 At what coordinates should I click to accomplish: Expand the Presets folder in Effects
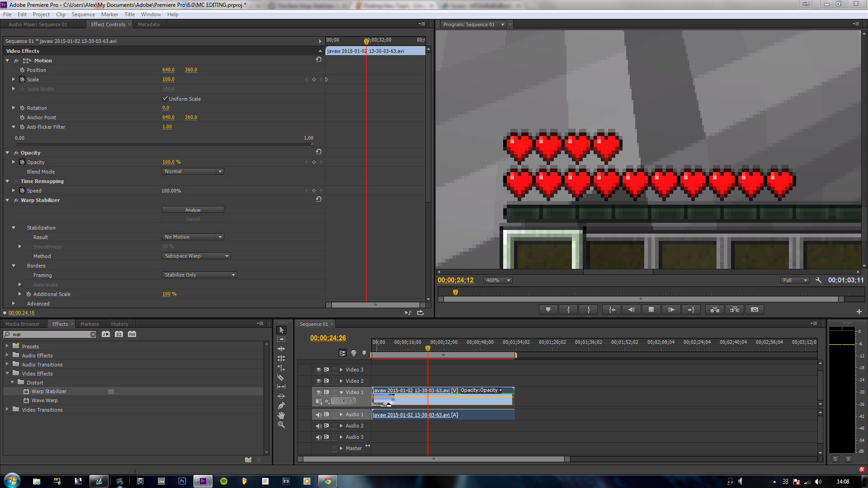tap(7, 346)
